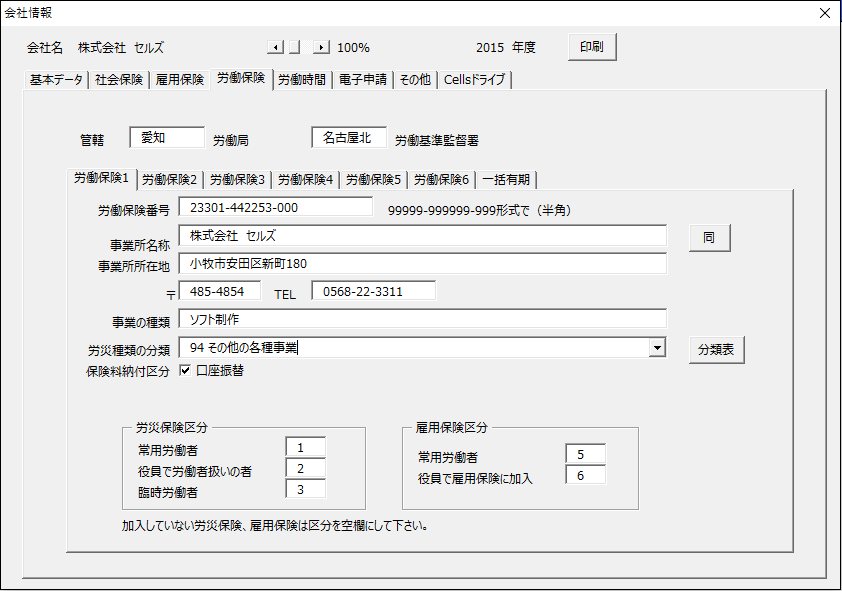
Task: Open the 一括有期 sub-tab
Action: click(507, 180)
